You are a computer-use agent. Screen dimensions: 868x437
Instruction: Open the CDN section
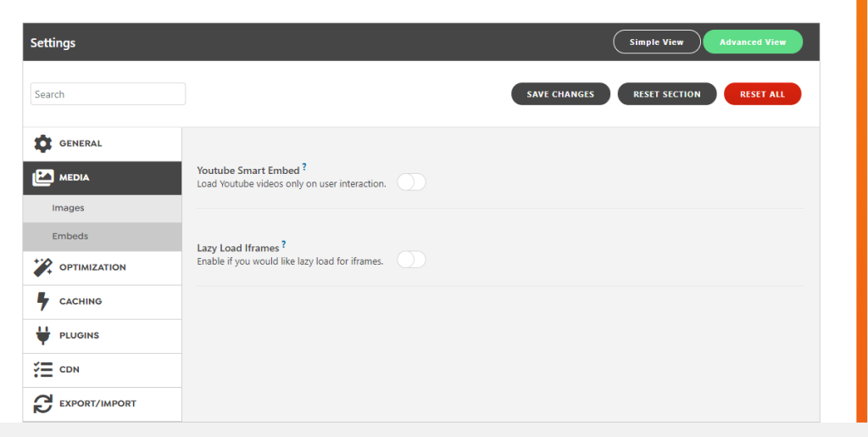103,370
